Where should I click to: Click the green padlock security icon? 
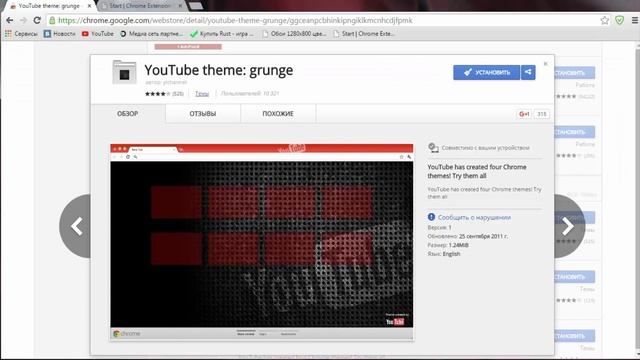pos(52,20)
